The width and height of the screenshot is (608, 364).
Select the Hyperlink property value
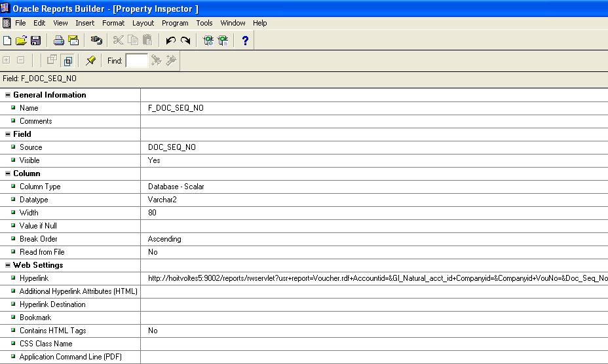coord(373,278)
